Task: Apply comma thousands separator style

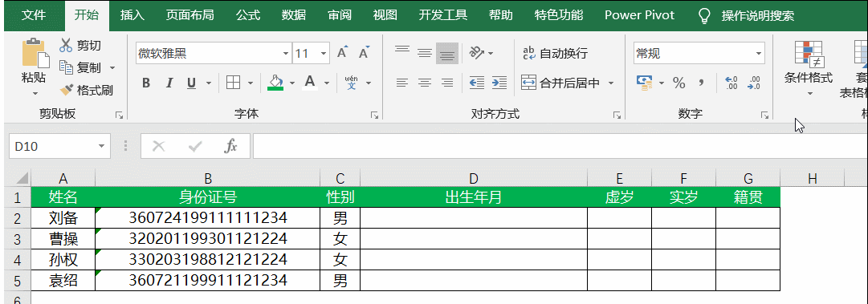Action: [x=701, y=83]
